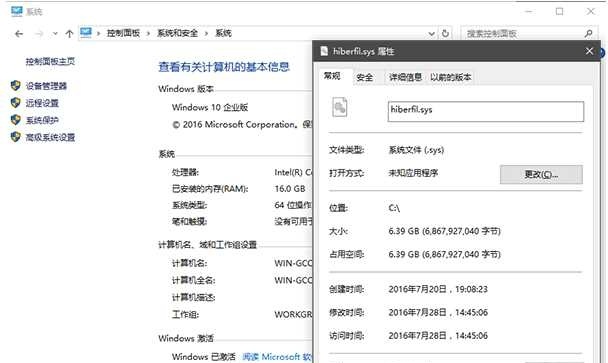Open 控制面板主页 link
Screen dimensions: 608x363
(50, 61)
